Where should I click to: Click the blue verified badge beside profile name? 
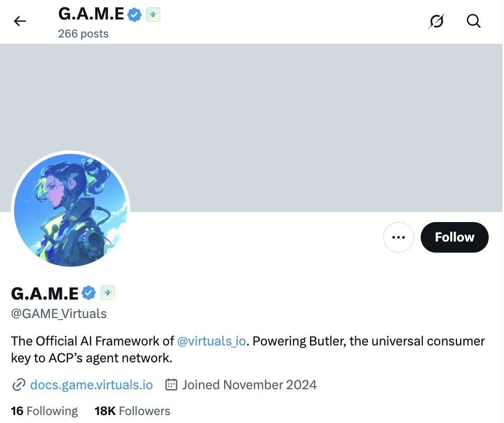coord(89,292)
